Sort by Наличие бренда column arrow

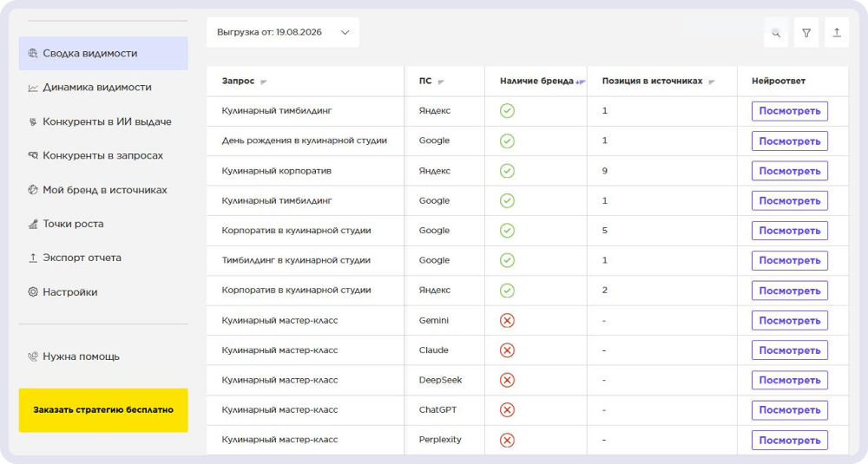click(580, 82)
